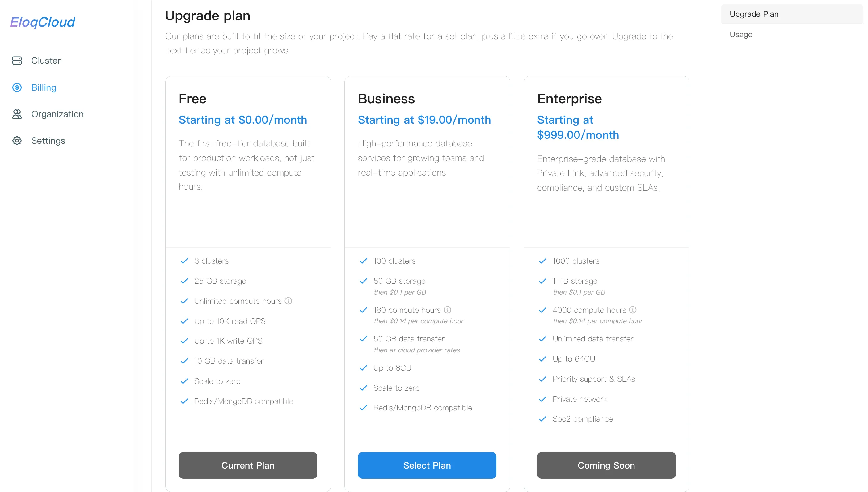This screenshot has height=492, width=868.
Task: Click info icon beside Unlimited compute hours
Action: tap(288, 301)
